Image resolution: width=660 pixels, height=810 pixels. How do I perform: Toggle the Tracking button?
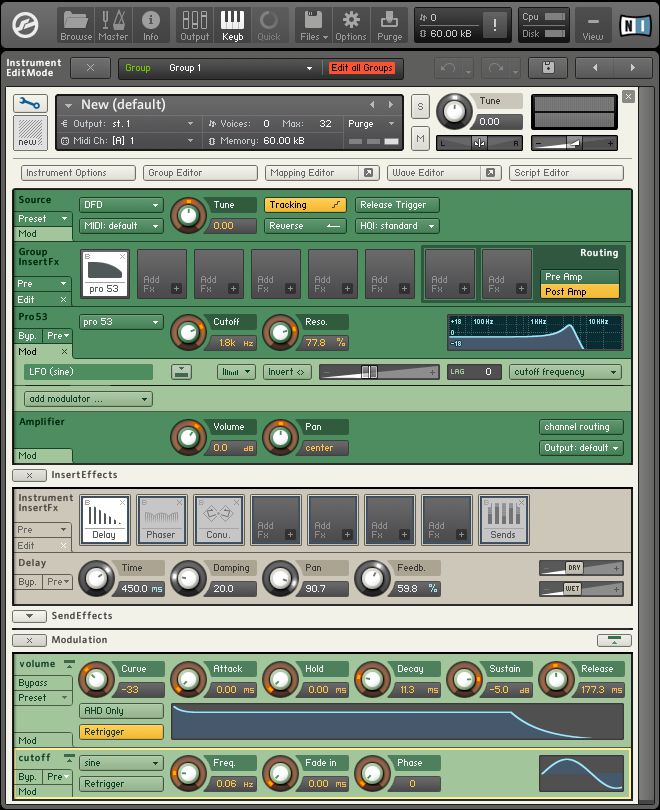pyautogui.click(x=305, y=205)
